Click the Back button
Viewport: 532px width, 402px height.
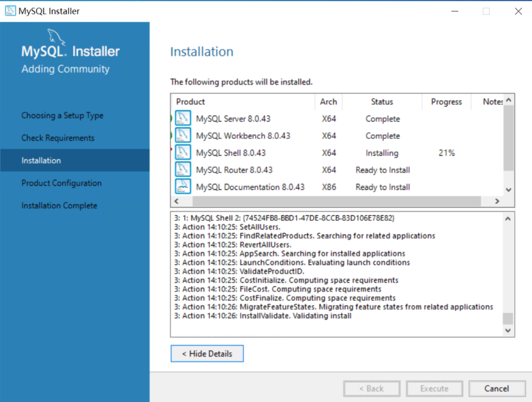(372, 388)
